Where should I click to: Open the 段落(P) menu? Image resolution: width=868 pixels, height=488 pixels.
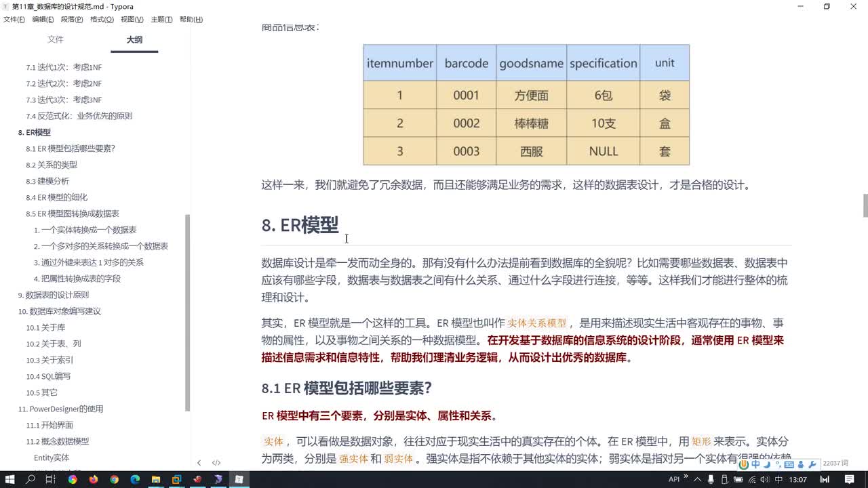coord(72,20)
